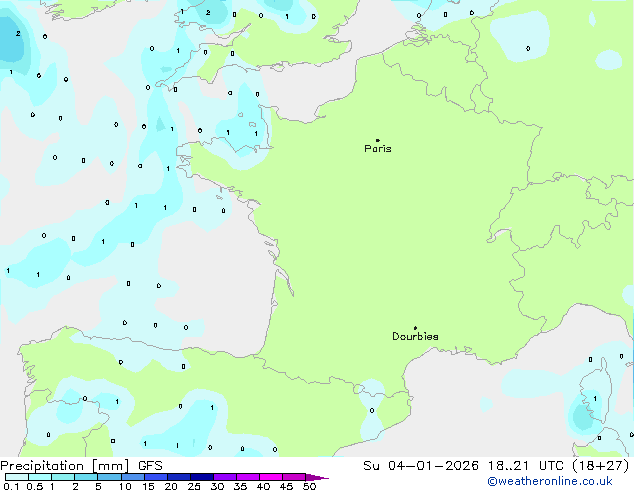The height and width of the screenshot is (490, 634).
Task: Click the 'Precipitation [mm]' title text
Action: (x=65, y=466)
